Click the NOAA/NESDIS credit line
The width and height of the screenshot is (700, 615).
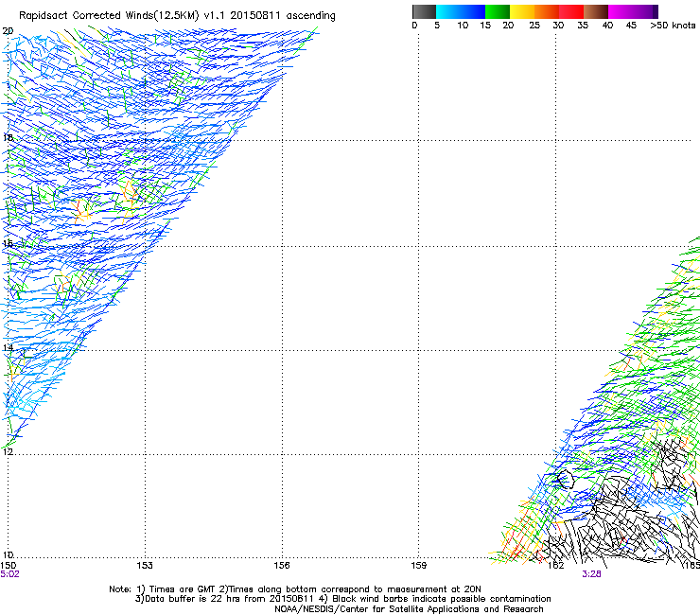pyautogui.click(x=409, y=609)
